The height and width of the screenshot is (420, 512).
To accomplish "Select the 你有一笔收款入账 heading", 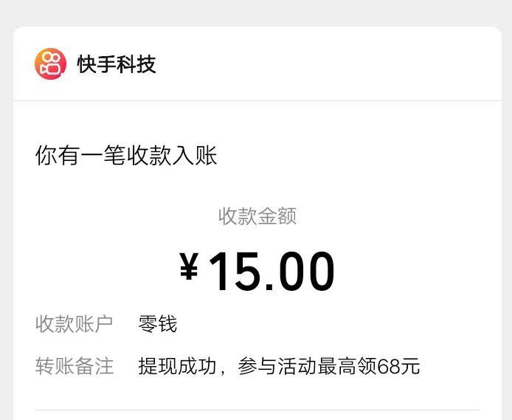I will [126, 155].
